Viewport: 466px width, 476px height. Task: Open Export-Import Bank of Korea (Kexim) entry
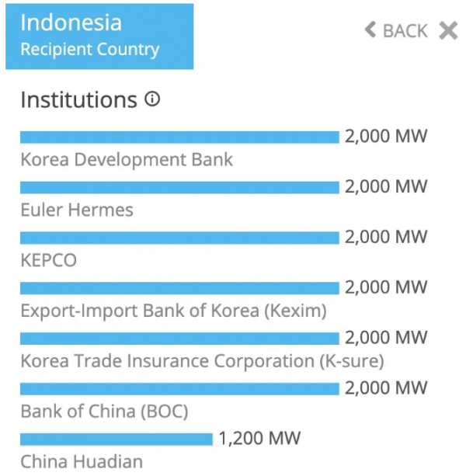[173, 311]
